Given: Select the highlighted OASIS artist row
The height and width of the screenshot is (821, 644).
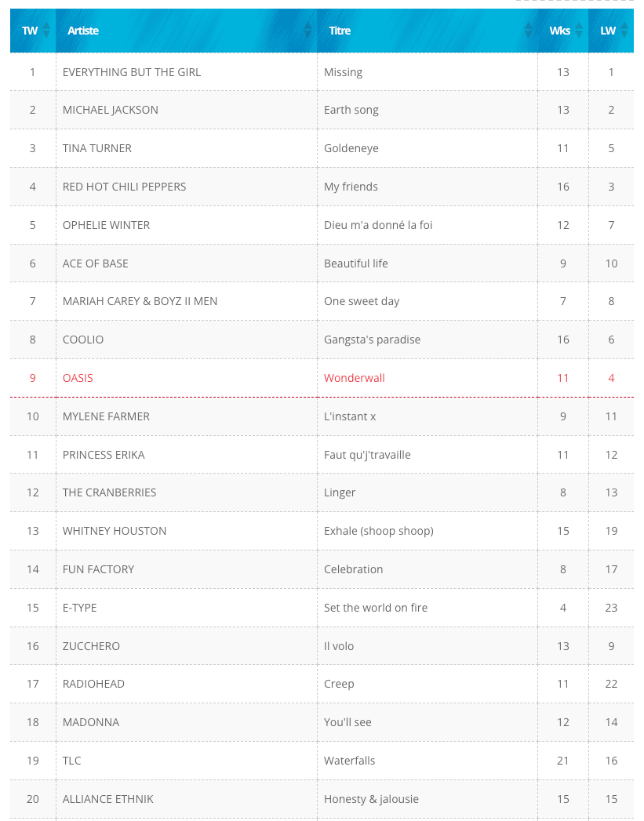Looking at the screenshot, I should click(x=78, y=378).
